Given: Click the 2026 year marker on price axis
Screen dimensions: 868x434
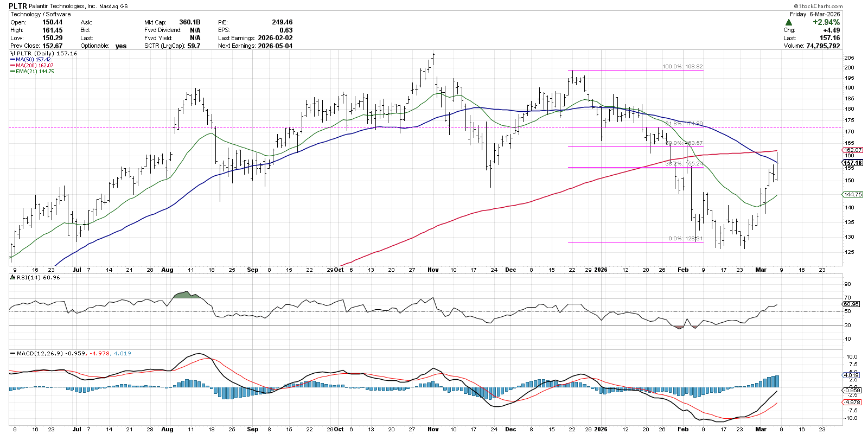Looking at the screenshot, I should tap(601, 270).
